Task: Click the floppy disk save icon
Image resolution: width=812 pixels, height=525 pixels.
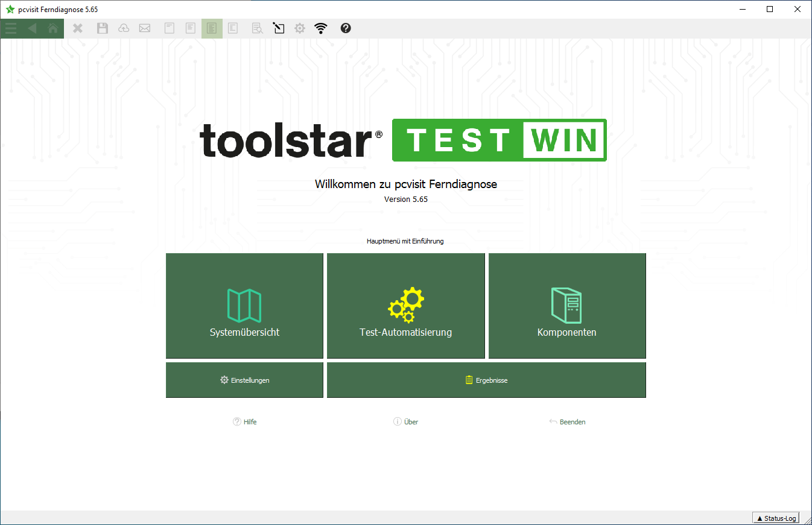Action: point(103,28)
